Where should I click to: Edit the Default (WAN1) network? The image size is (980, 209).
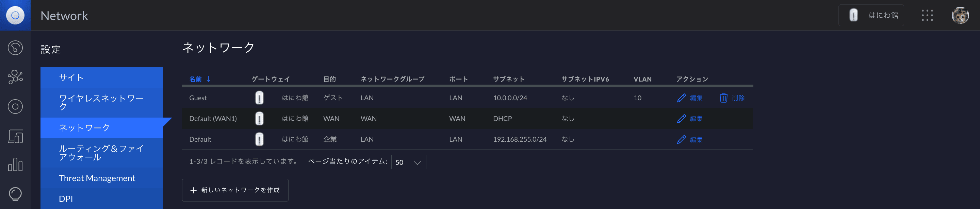click(x=690, y=119)
